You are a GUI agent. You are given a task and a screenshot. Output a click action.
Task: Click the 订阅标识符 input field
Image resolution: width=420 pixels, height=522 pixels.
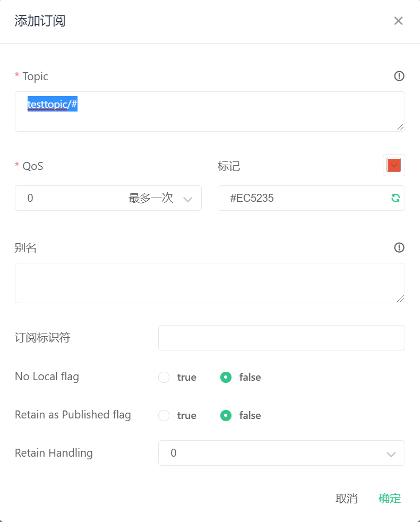[281, 337]
